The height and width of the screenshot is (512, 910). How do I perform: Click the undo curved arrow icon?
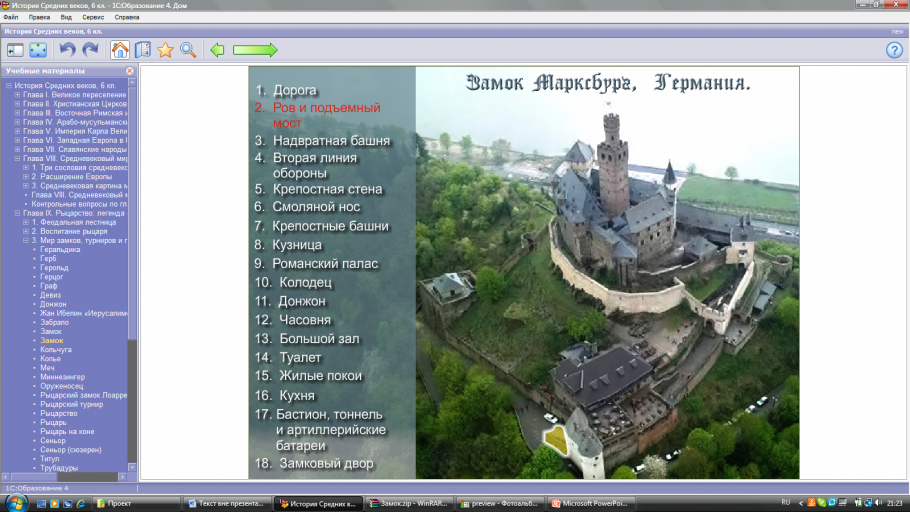(67, 50)
